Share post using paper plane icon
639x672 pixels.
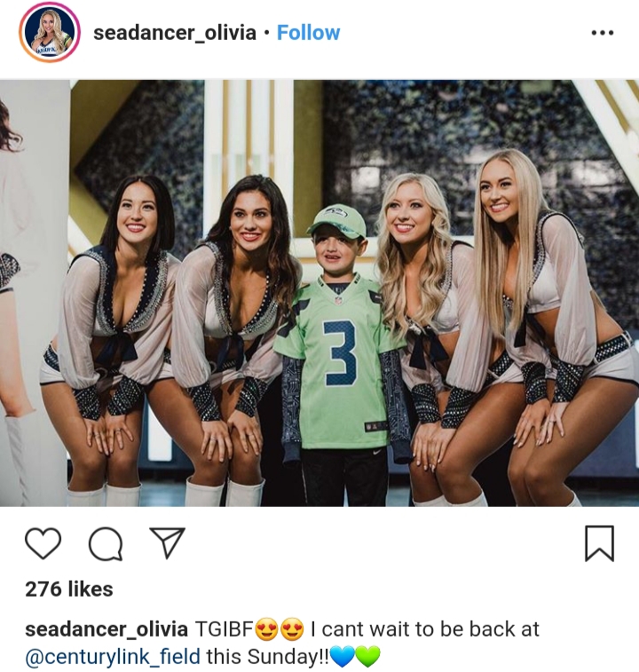(167, 542)
